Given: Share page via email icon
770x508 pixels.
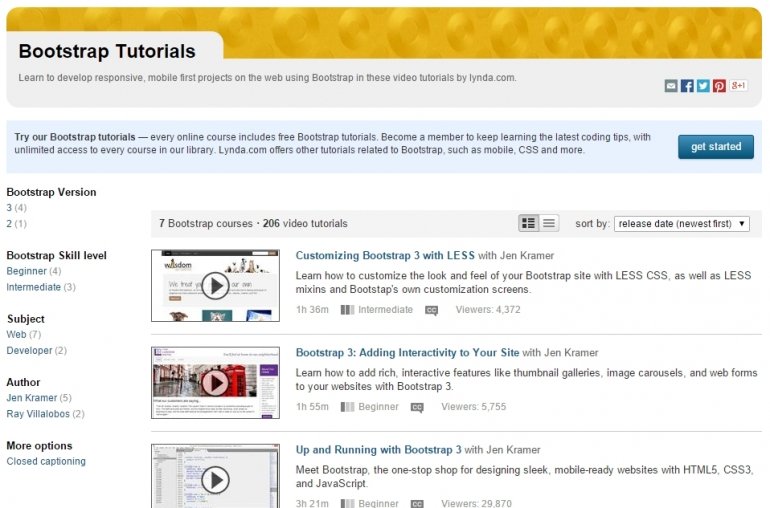Looking at the screenshot, I should (x=671, y=86).
